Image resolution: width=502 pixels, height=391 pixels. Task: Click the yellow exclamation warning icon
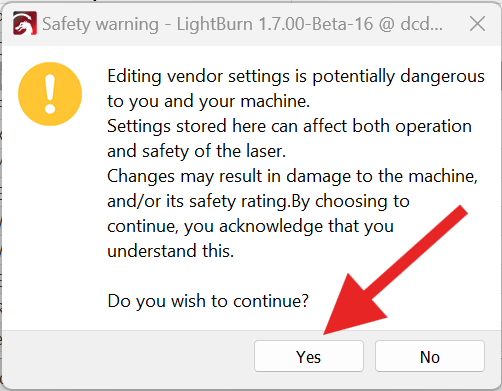tap(50, 94)
